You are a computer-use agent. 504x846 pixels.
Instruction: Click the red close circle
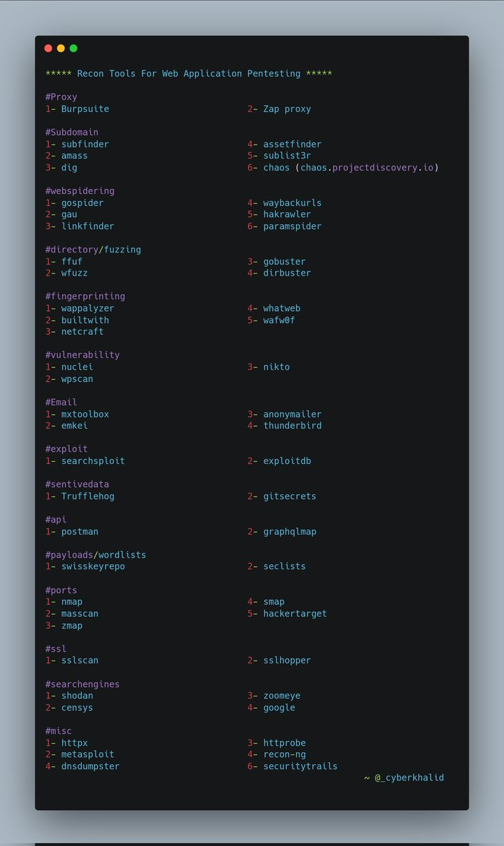tap(48, 48)
